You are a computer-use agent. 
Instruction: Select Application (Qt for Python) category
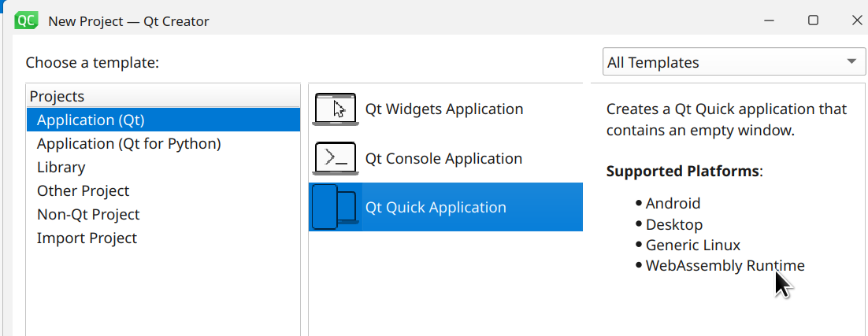(x=128, y=144)
